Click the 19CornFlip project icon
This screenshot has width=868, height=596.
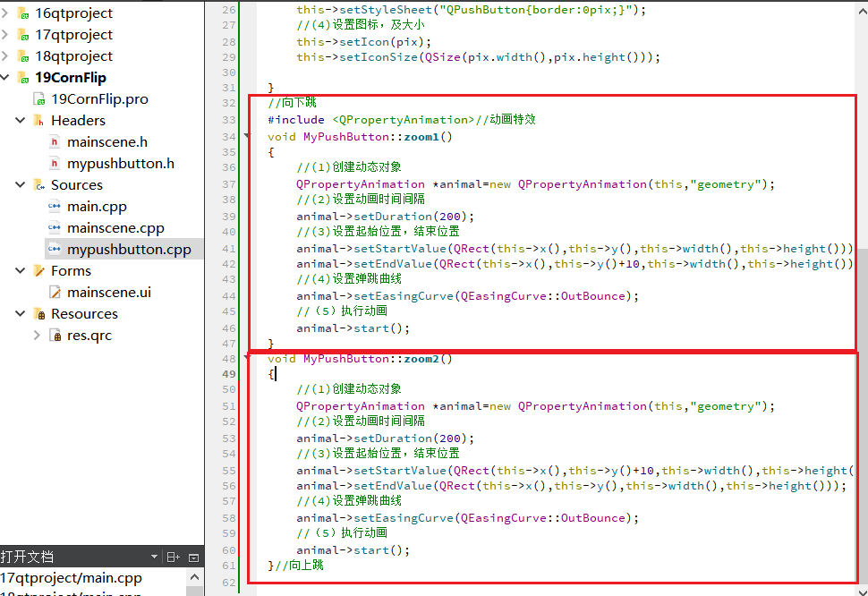[x=23, y=78]
